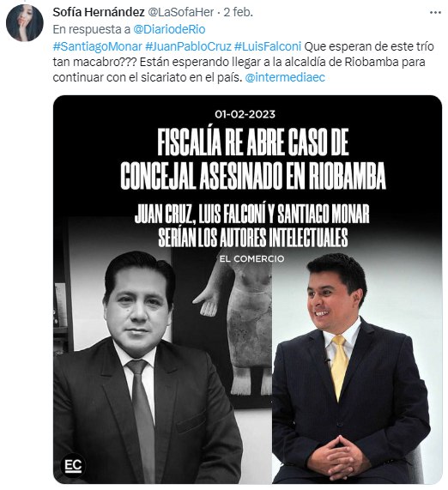Screen dimensions: 448x490
Task: Open Sofía Hernández's profile avatar
Action: [x=24, y=23]
